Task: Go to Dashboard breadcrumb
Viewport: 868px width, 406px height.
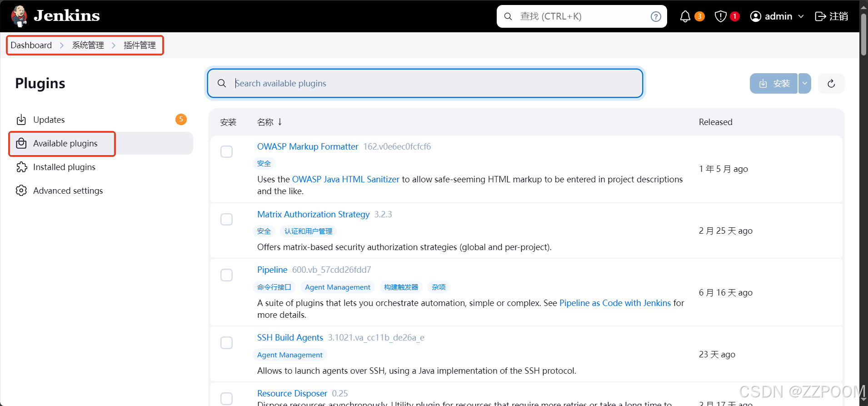Action: coord(31,45)
